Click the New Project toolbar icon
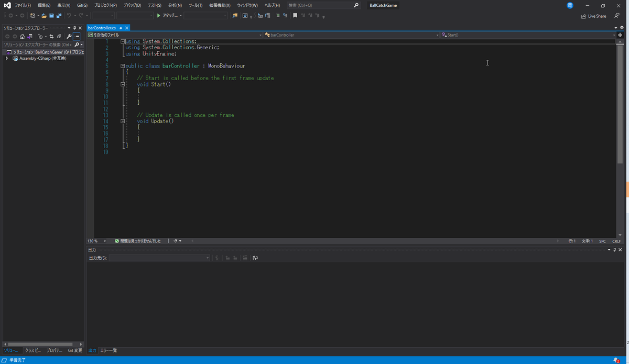 click(x=32, y=16)
